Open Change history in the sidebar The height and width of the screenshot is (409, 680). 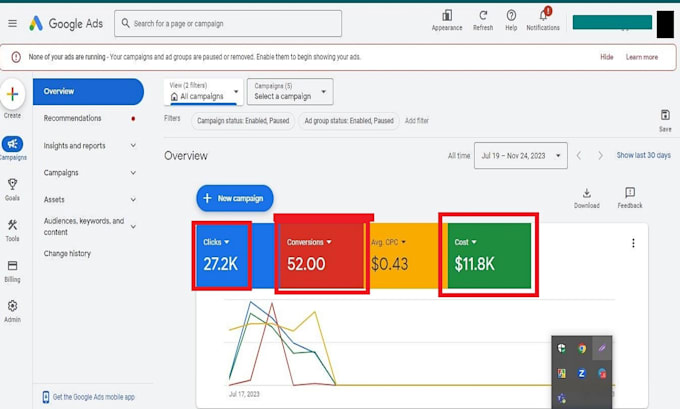[x=67, y=254]
